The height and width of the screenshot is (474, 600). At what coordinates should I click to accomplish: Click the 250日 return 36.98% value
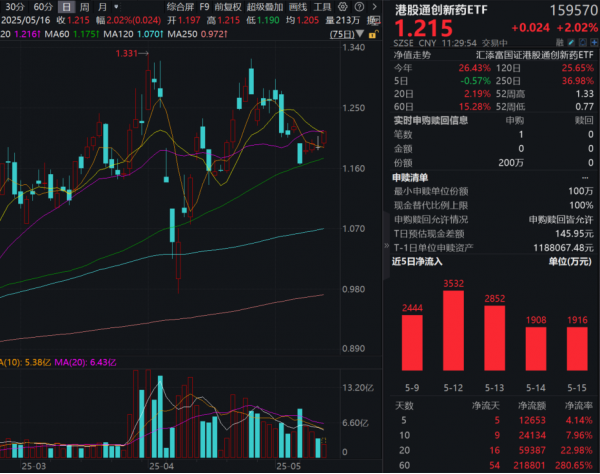[x=578, y=81]
